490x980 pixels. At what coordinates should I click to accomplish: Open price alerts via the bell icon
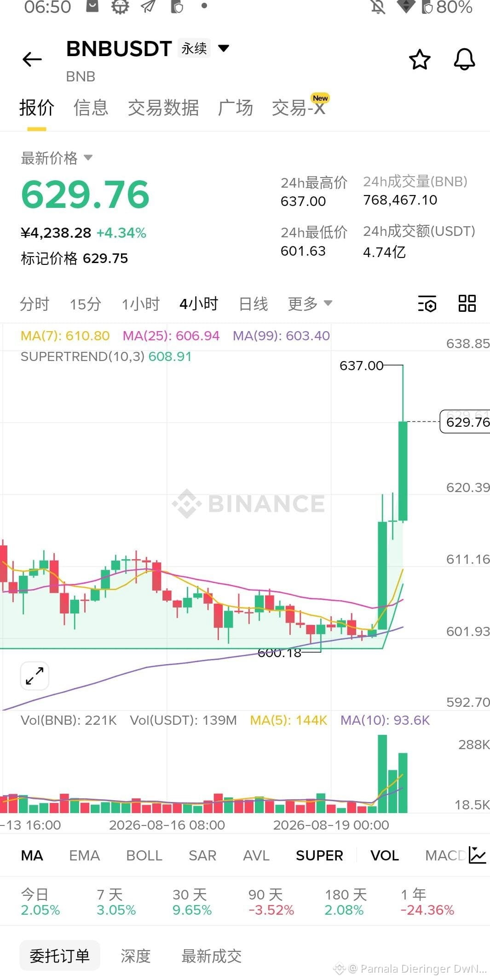[x=464, y=59]
